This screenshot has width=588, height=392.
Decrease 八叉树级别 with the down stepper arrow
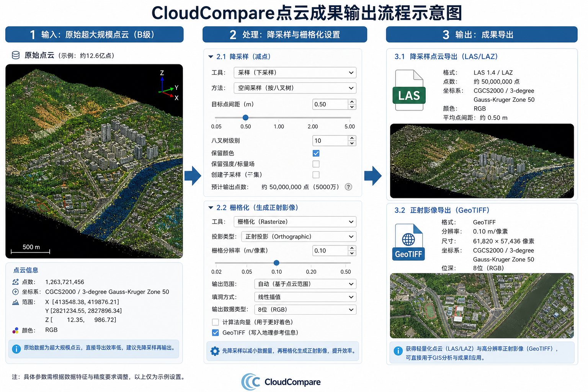(x=352, y=144)
